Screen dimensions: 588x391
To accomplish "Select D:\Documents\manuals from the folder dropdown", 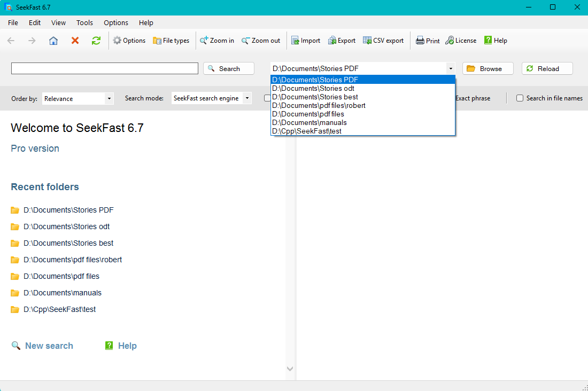I will point(309,122).
